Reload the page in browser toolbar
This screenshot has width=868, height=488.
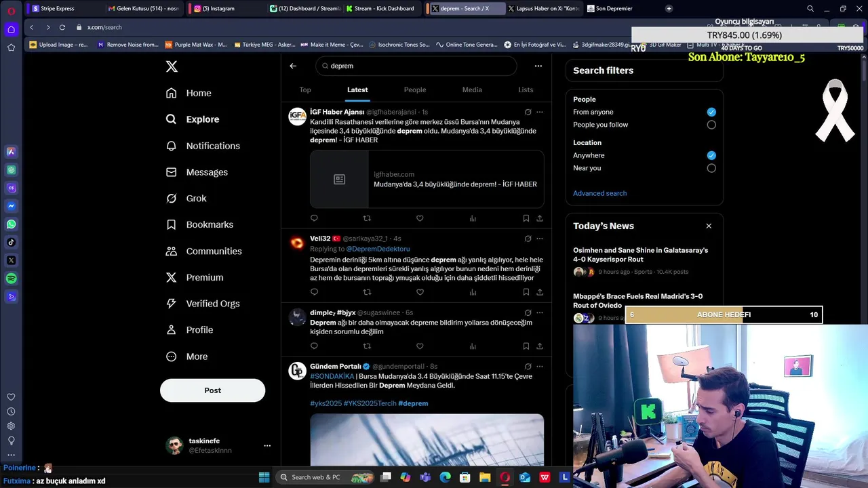[x=62, y=27]
